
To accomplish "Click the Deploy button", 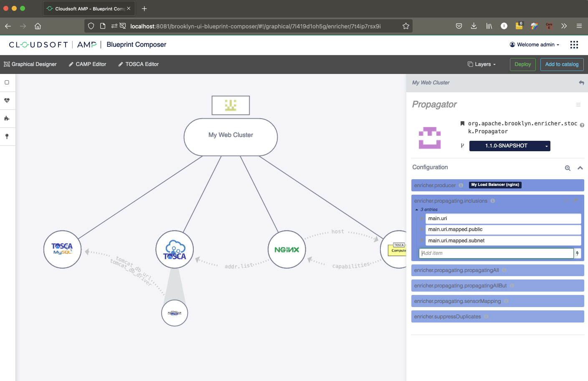I will 523,64.
